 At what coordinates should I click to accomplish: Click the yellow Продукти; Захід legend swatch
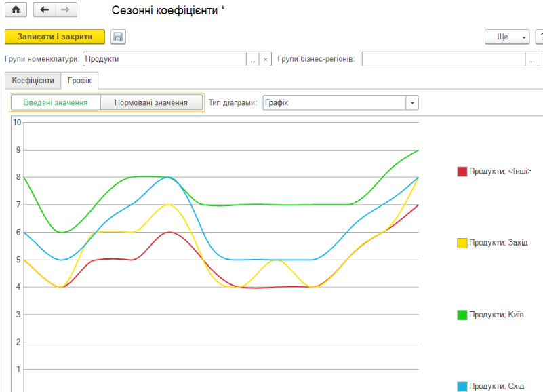coord(462,243)
